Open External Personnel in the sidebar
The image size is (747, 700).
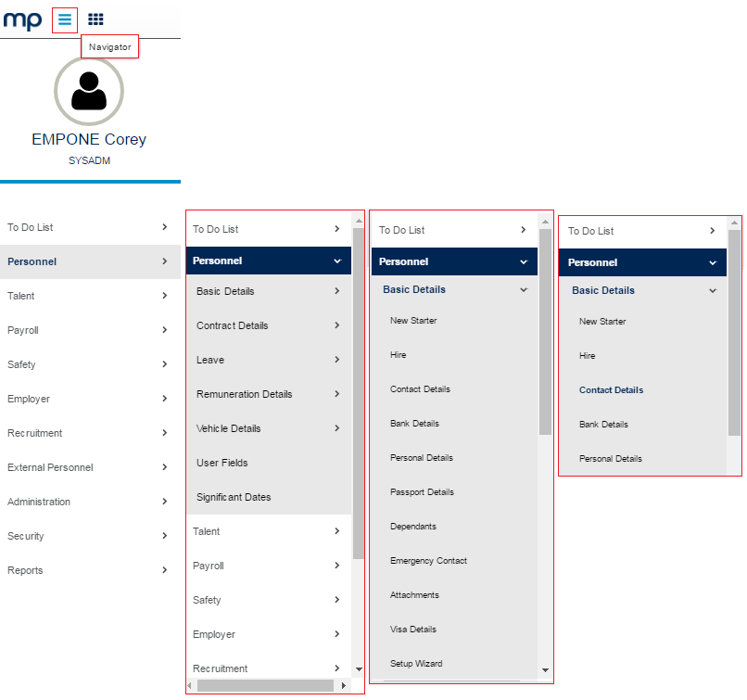(x=90, y=467)
